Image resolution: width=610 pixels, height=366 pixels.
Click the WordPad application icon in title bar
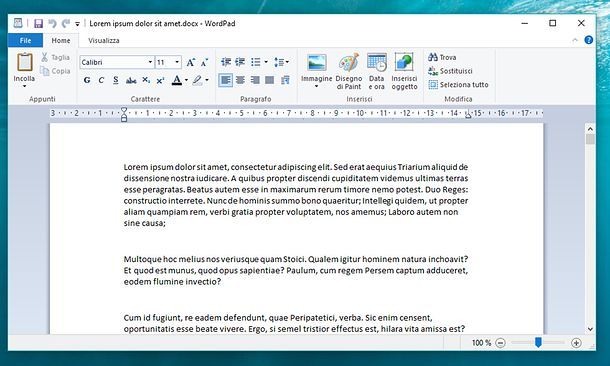18,23
